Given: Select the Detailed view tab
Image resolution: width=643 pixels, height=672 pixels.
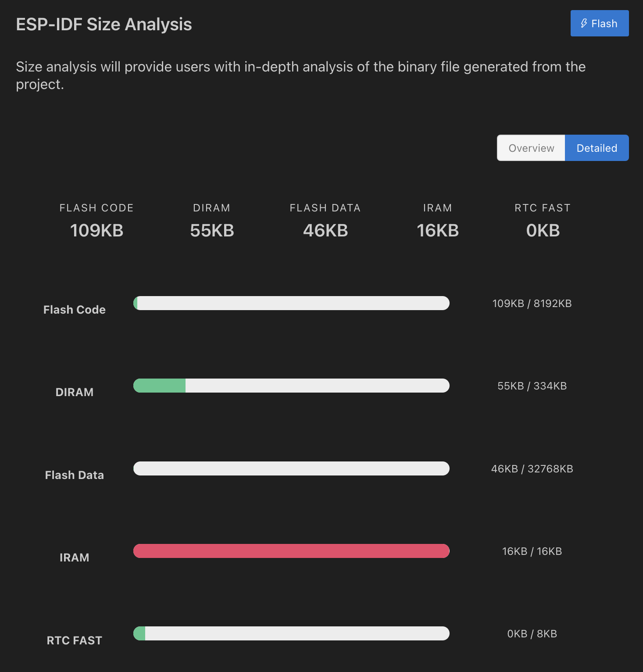Looking at the screenshot, I should (x=597, y=148).
